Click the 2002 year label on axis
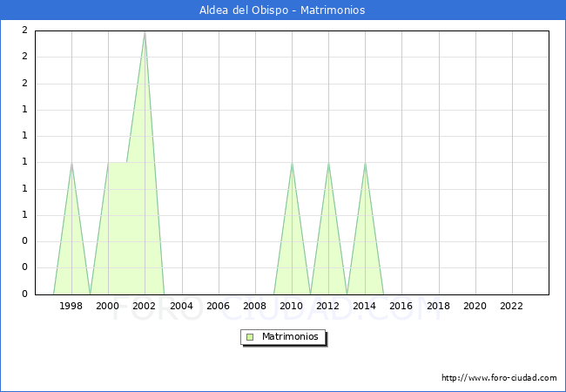566x392 pixels. pyautogui.click(x=145, y=306)
